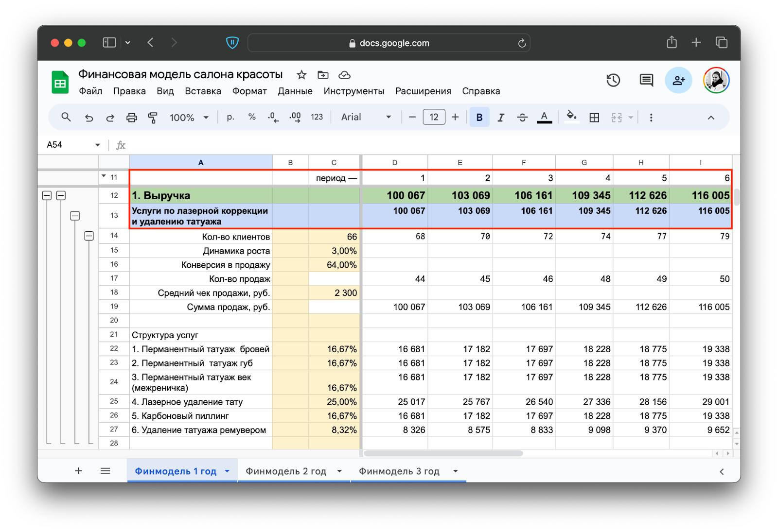Open the 100% zoom dropdown

[x=189, y=118]
